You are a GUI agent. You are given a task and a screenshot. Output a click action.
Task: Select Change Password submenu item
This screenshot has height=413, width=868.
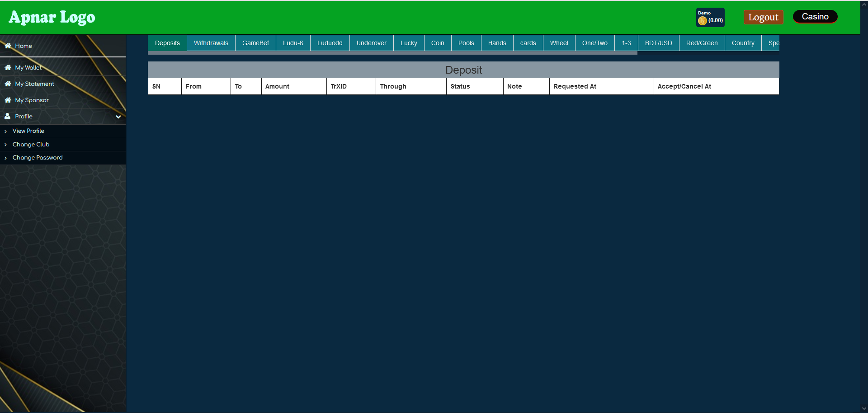pyautogui.click(x=38, y=158)
